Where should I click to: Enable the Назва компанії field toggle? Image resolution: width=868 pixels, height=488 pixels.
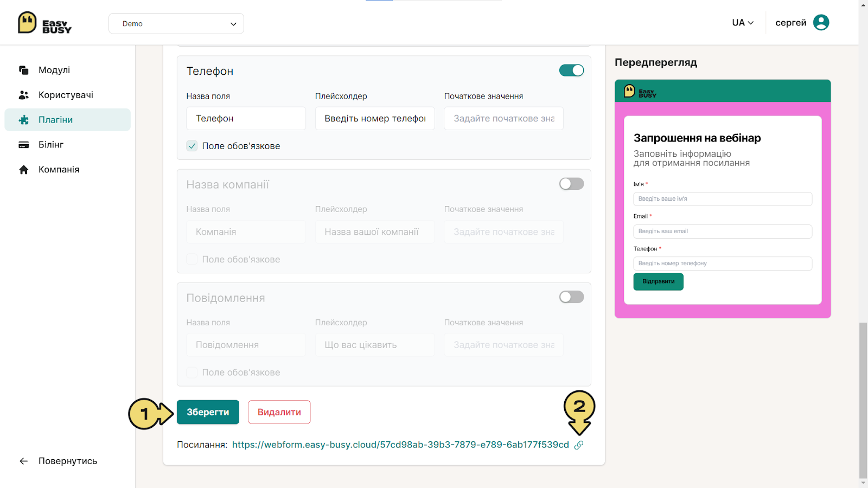point(571,184)
